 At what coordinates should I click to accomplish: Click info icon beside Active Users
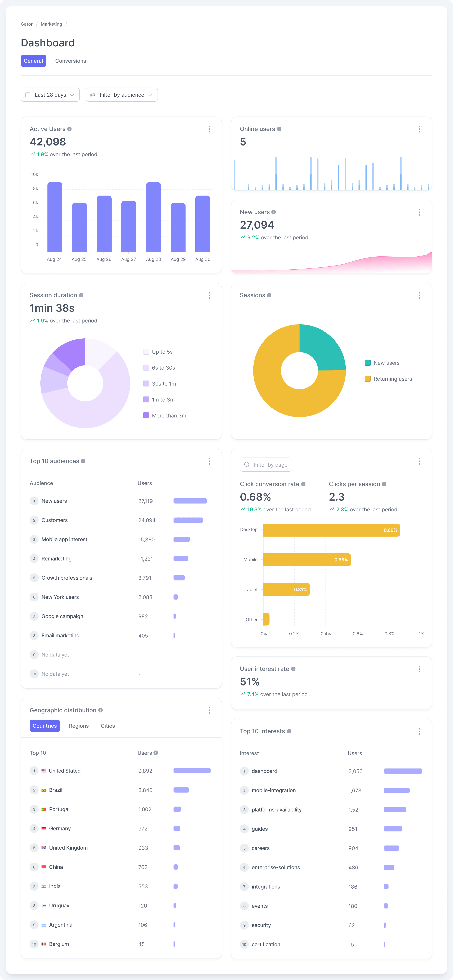pyautogui.click(x=69, y=129)
